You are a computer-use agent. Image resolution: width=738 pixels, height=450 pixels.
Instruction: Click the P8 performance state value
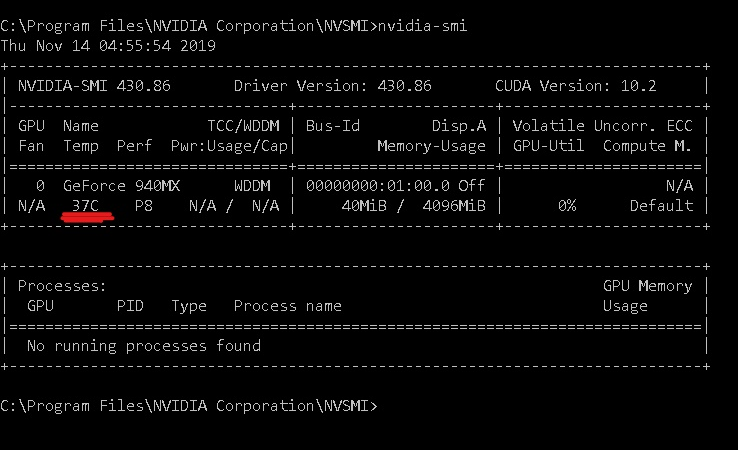[143, 206]
